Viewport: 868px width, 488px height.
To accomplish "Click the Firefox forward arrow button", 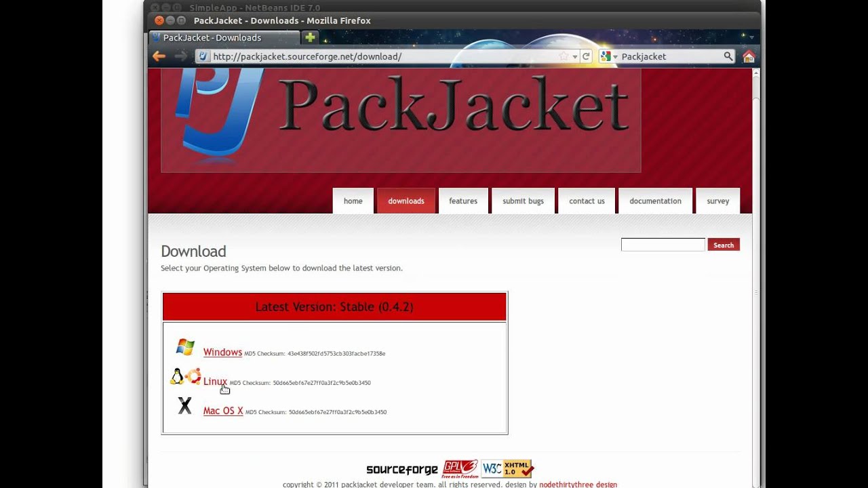I will point(180,56).
